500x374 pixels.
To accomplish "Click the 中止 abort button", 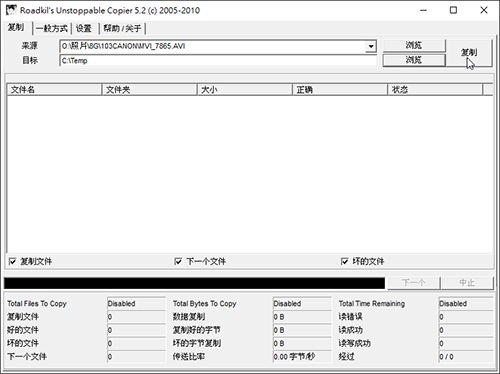I will tap(467, 283).
